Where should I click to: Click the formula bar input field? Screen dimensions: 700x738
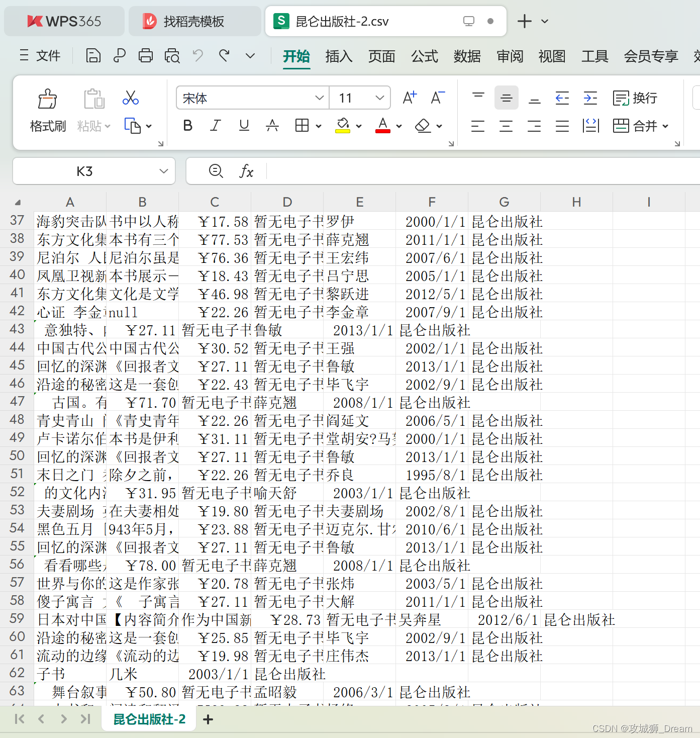click(x=482, y=171)
